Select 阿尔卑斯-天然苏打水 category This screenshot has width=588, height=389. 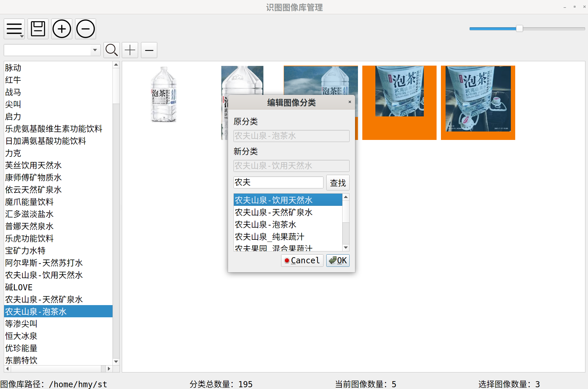point(58,263)
